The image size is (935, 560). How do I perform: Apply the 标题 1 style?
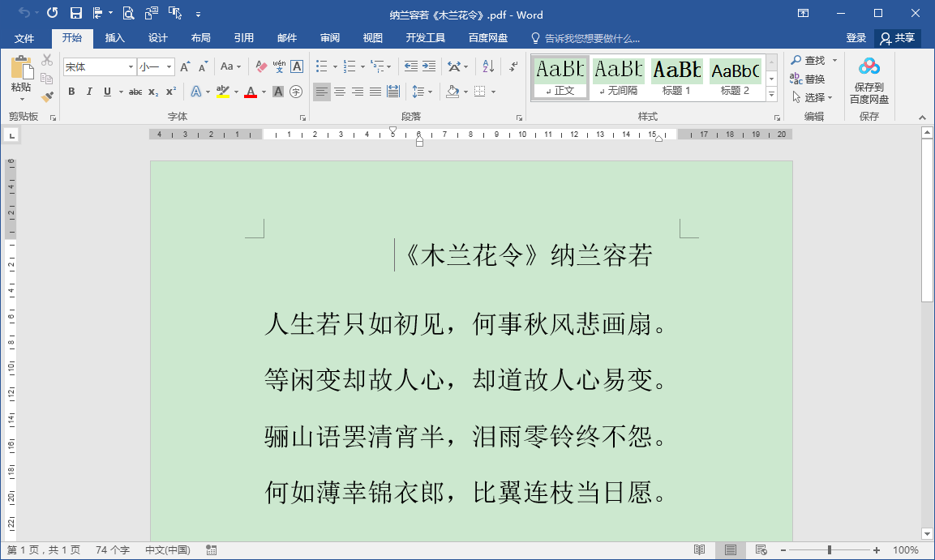tap(677, 78)
